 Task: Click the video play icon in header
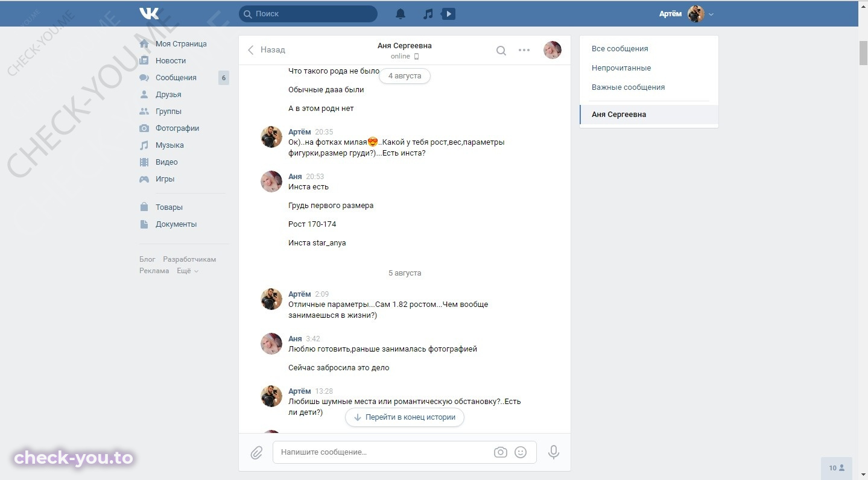tap(448, 13)
